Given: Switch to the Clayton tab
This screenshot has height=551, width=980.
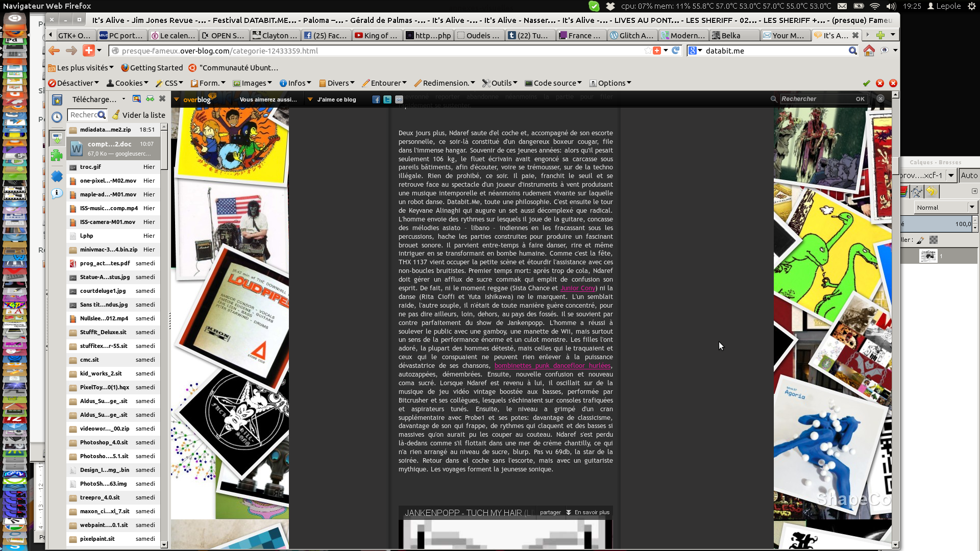Looking at the screenshot, I should point(275,35).
